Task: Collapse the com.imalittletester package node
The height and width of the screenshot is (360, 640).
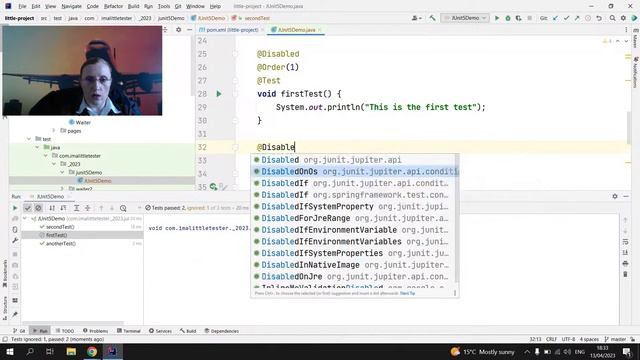Action: (x=46, y=156)
